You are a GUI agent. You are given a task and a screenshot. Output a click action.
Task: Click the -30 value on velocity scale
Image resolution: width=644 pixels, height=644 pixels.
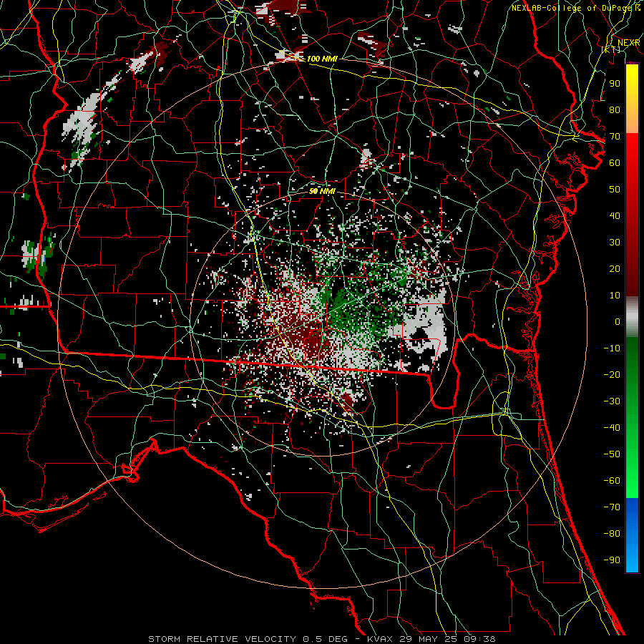click(x=612, y=401)
